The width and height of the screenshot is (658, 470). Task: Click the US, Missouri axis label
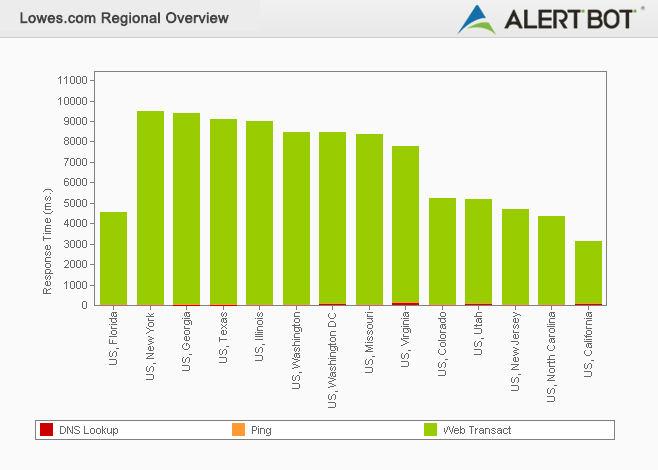pyautogui.click(x=369, y=342)
